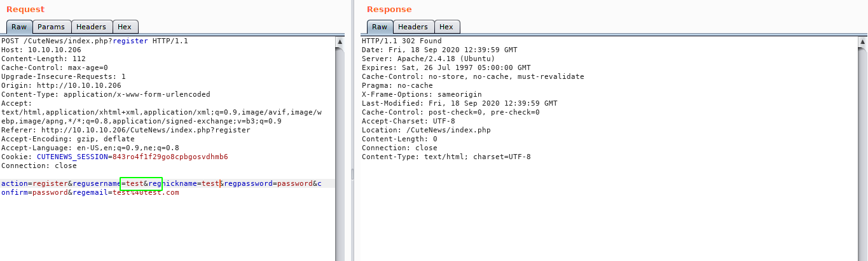Switch to the Request Raw tab
Image resolution: width=868 pixels, height=261 pixels.
tap(19, 27)
